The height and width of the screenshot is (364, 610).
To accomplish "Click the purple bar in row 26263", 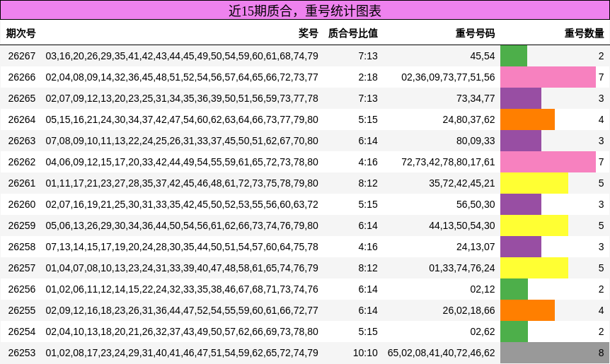I will [521, 141].
